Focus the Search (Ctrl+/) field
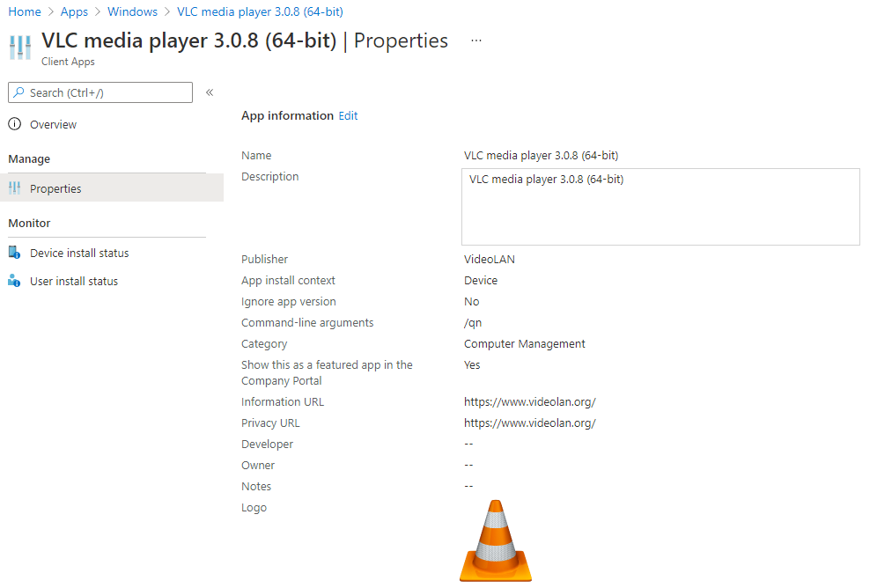Image resolution: width=877 pixels, height=588 pixels. [x=100, y=92]
